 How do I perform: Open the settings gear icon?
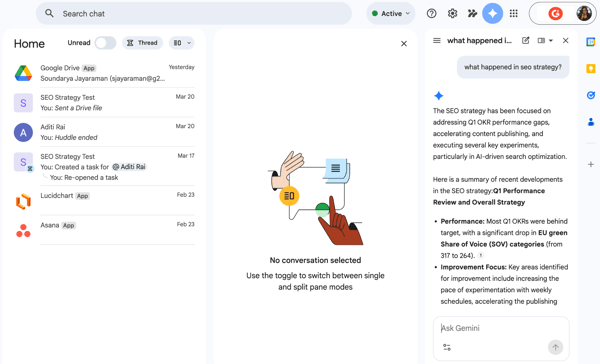tap(452, 13)
